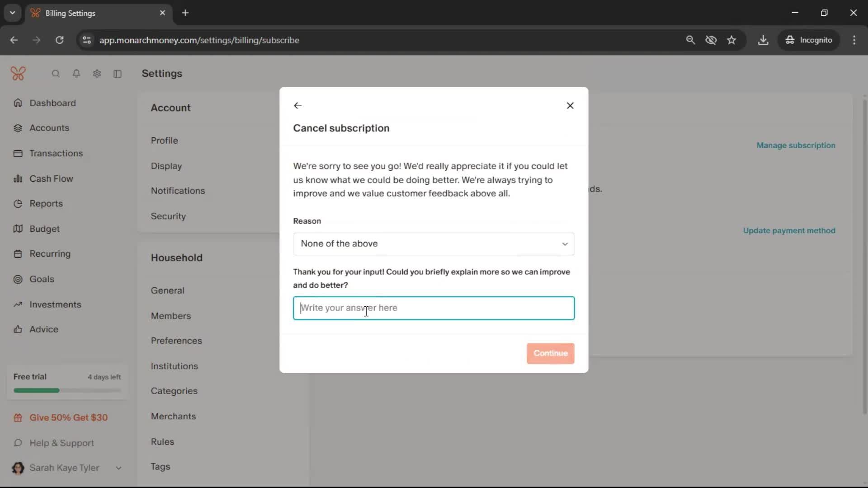The image size is (868, 488).
Task: Expand Sarah Kaye Tyler account menu
Action: (118, 468)
